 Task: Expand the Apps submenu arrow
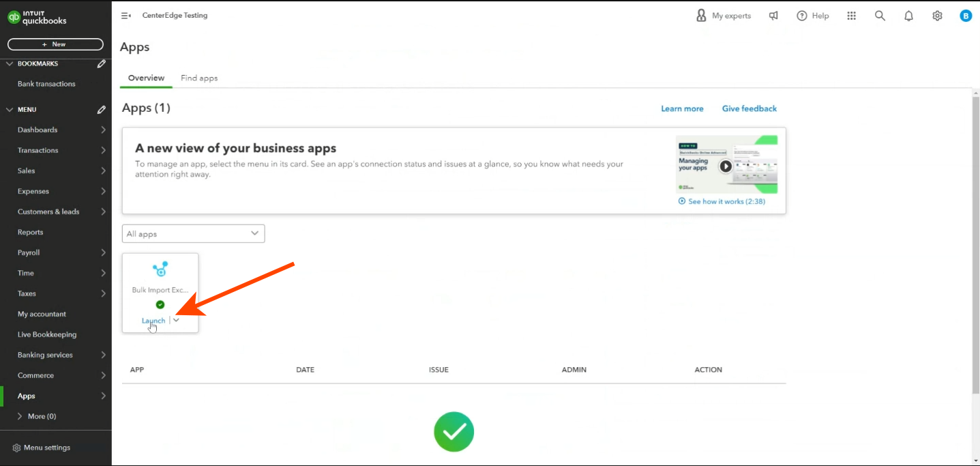pyautogui.click(x=103, y=396)
